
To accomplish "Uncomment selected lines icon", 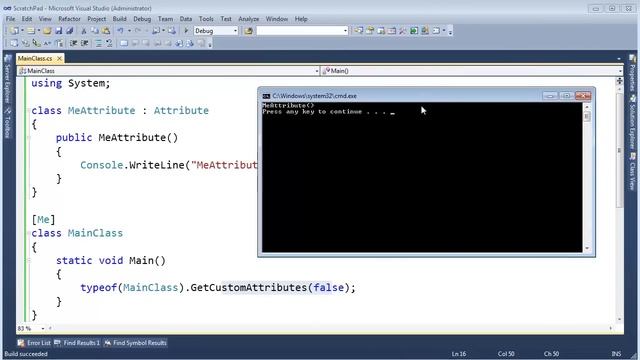I will 109,43.
